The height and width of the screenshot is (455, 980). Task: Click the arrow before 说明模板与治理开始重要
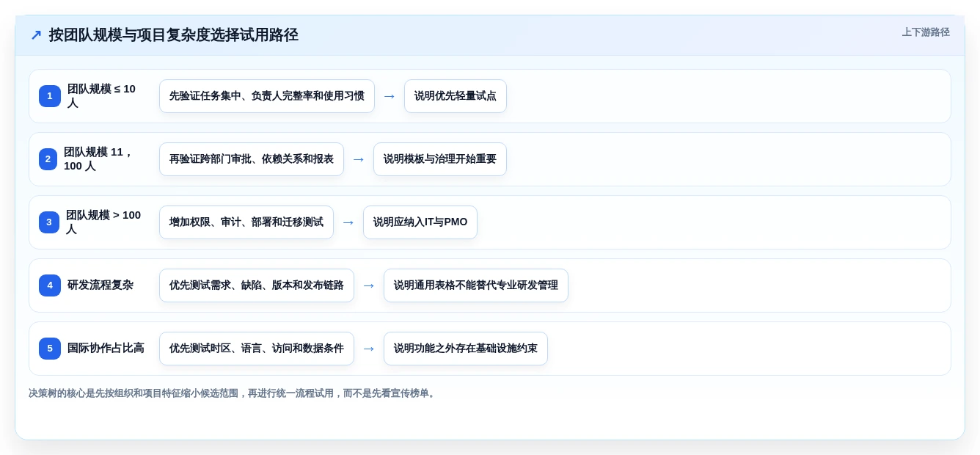pyautogui.click(x=359, y=159)
